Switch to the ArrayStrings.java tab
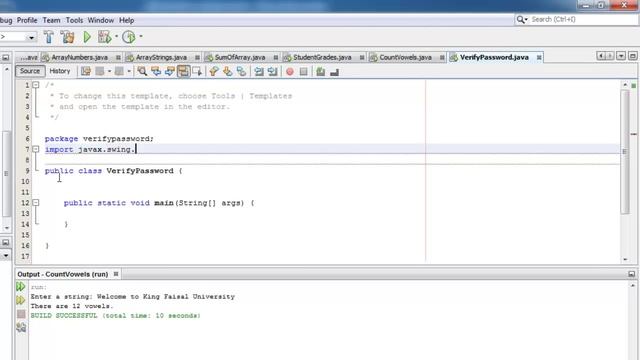Viewport: 640px width, 360px height. point(161,58)
